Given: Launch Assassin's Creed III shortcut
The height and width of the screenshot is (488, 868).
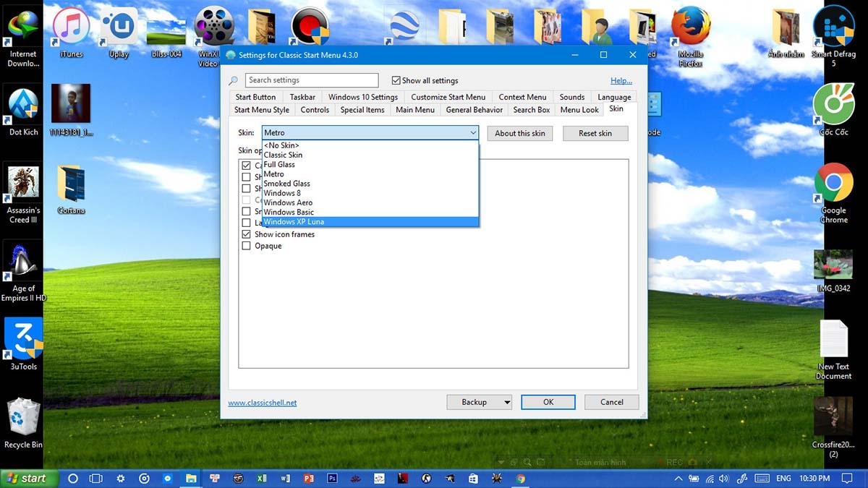Looking at the screenshot, I should [x=23, y=194].
